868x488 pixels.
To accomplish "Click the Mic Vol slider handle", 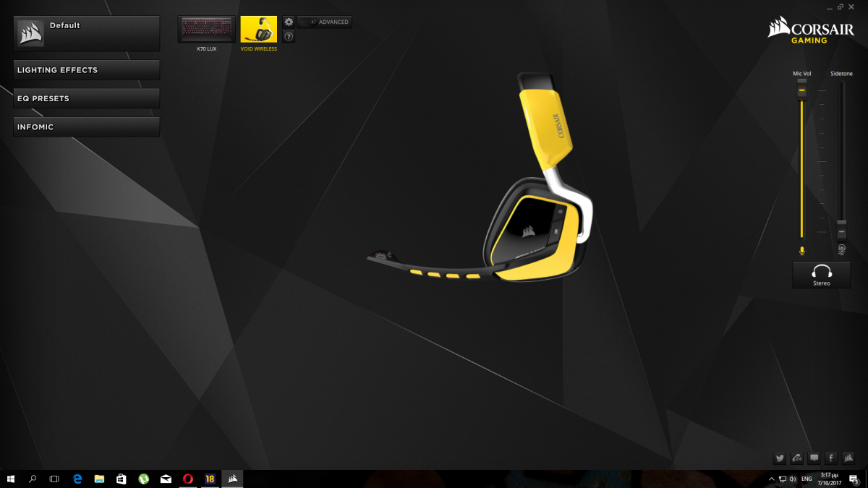I will pos(801,88).
